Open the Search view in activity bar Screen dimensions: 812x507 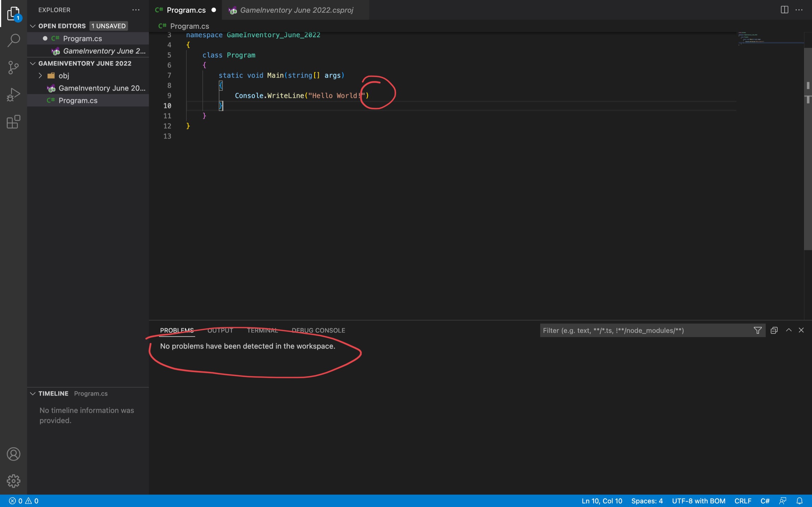click(x=13, y=40)
